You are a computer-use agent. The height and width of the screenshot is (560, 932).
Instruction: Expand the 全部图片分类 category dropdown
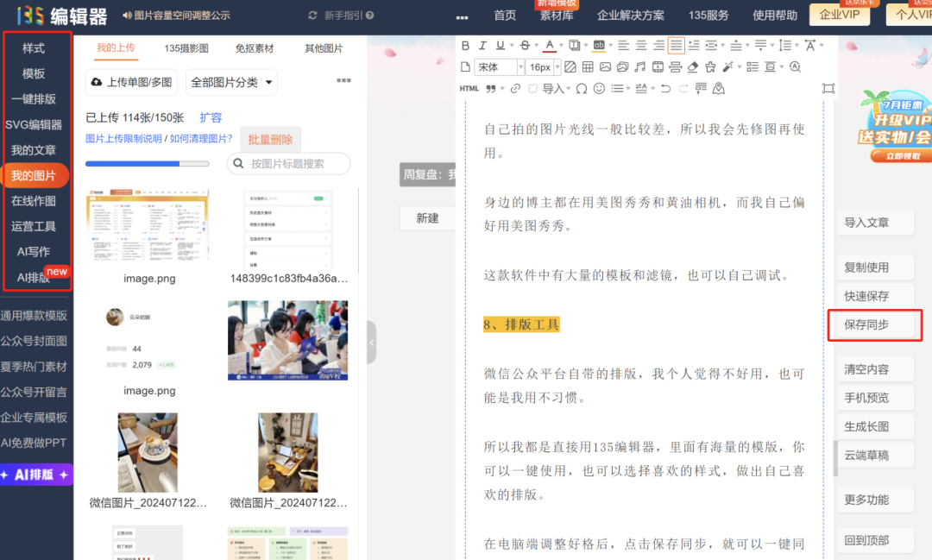[231, 83]
